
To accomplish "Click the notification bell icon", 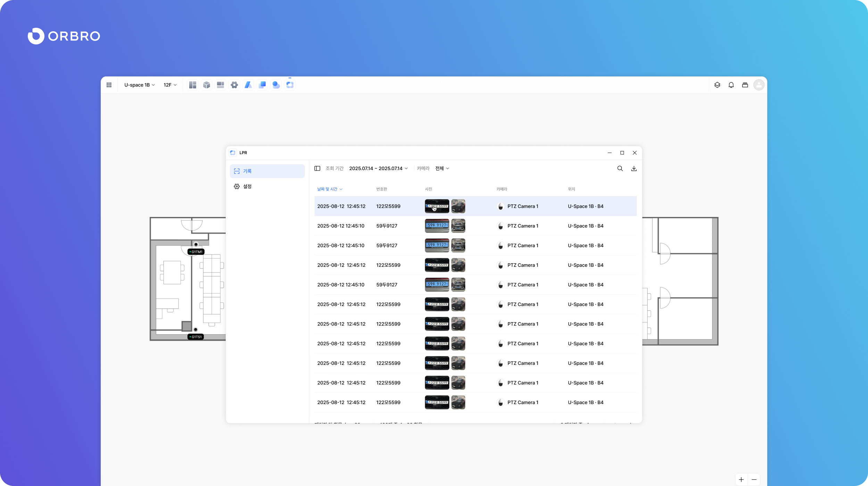I will pyautogui.click(x=731, y=85).
